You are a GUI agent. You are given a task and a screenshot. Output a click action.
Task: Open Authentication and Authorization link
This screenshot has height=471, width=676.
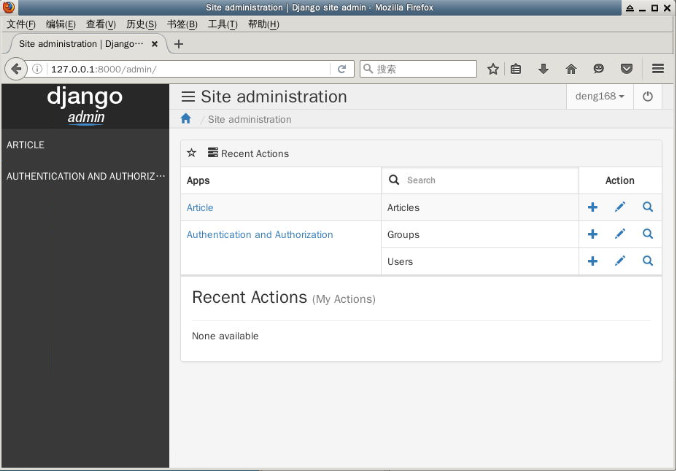260,235
